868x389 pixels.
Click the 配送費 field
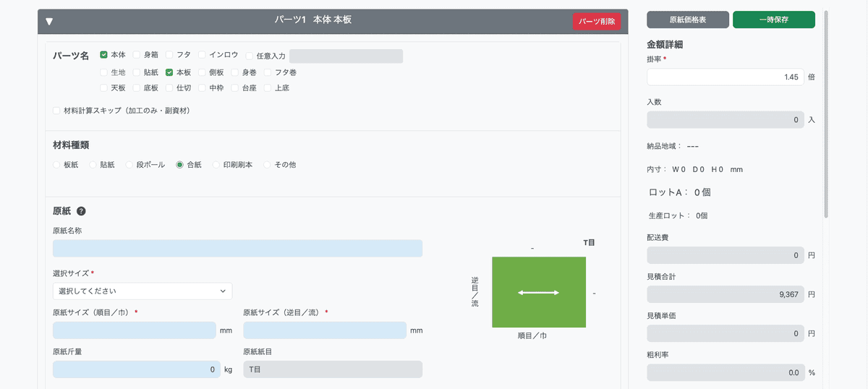tap(725, 255)
